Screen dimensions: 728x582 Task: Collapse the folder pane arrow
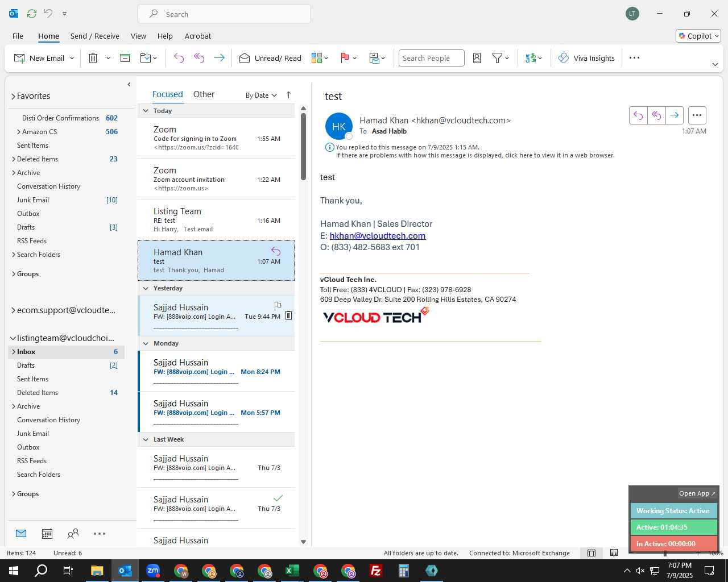click(129, 85)
